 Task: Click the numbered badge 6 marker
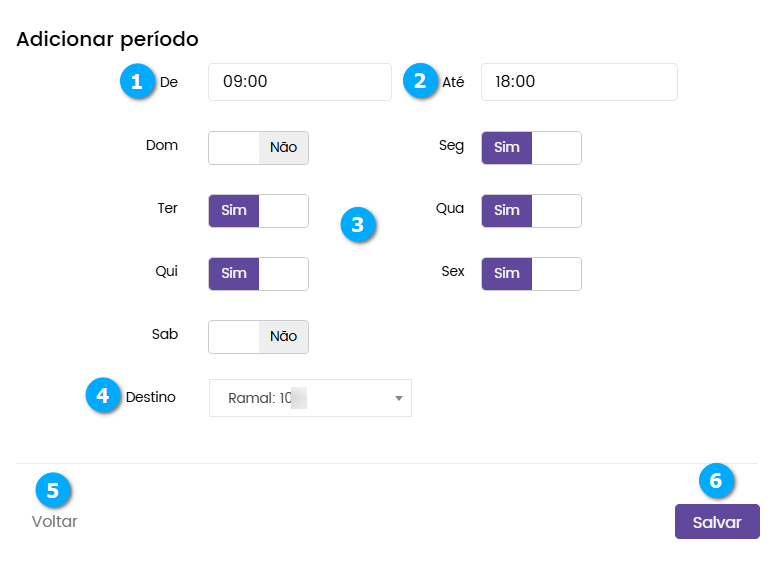716,480
